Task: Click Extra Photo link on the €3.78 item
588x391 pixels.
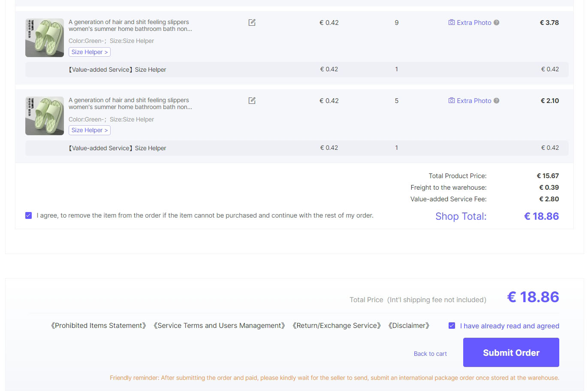Action: tap(474, 22)
